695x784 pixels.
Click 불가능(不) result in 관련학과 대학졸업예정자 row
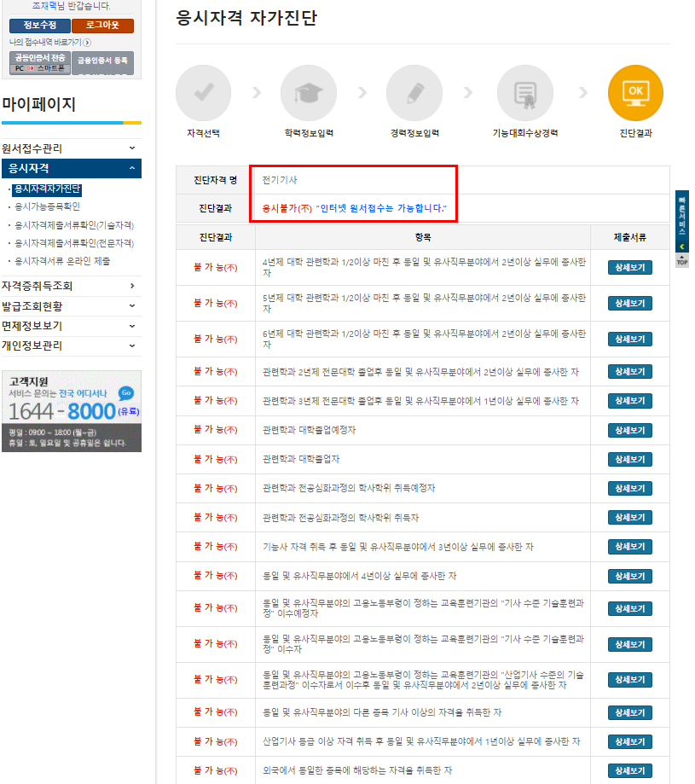pos(216,429)
